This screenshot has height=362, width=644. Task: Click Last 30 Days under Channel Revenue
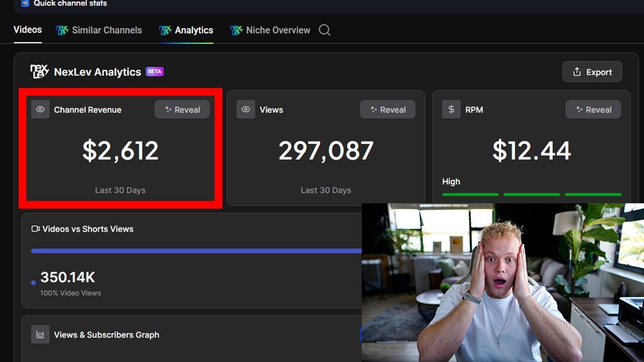[120, 190]
